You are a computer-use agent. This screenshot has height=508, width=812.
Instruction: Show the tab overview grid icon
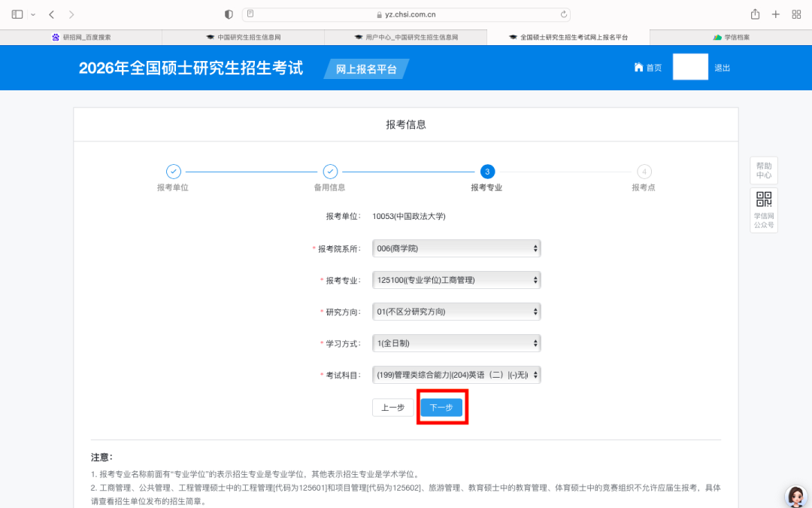click(x=796, y=14)
